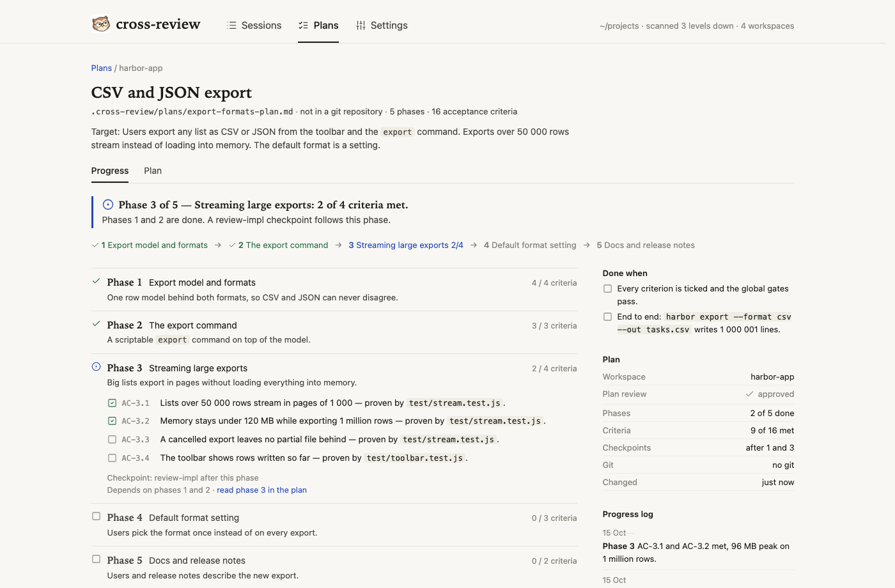Click the Phase 1 completed checkmark icon
895x588 pixels.
pyautogui.click(x=96, y=281)
